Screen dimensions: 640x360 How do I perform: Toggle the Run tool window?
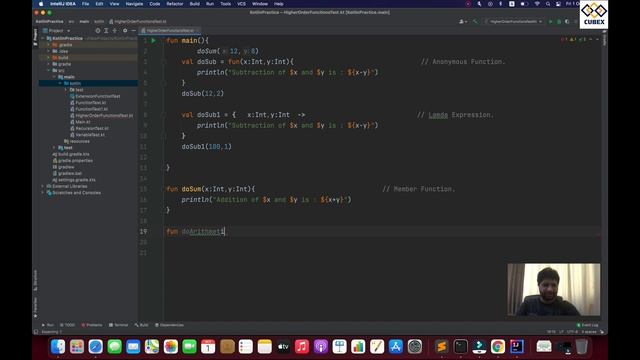pyautogui.click(x=48, y=325)
